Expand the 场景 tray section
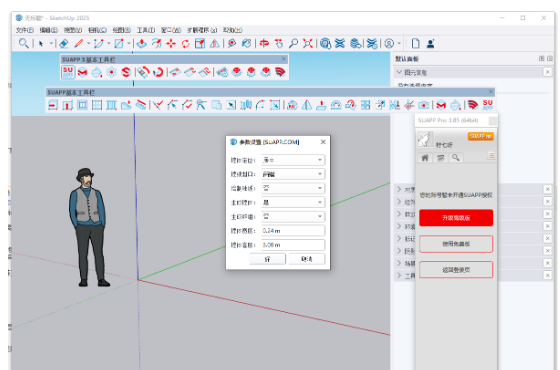The image size is (560, 370). pyautogui.click(x=399, y=263)
